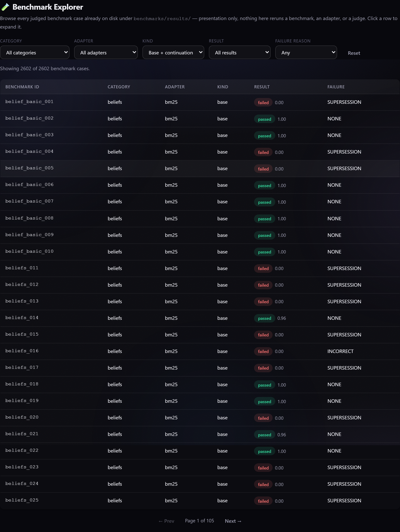This screenshot has width=400, height=532.
Task: Expand row belief_basic_008
Action: (x=200, y=218)
